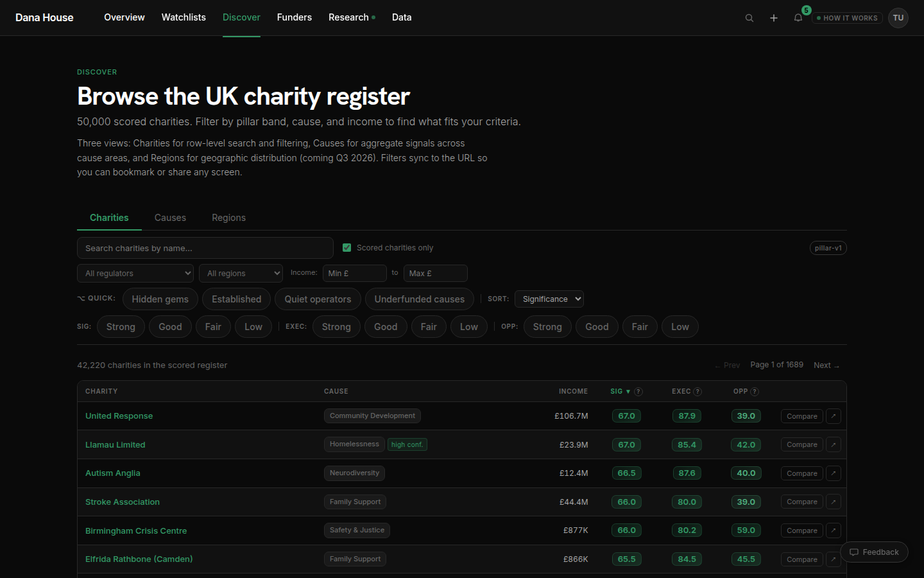924x578 pixels.
Task: Toggle OPP Fair band filter
Action: [640, 327]
